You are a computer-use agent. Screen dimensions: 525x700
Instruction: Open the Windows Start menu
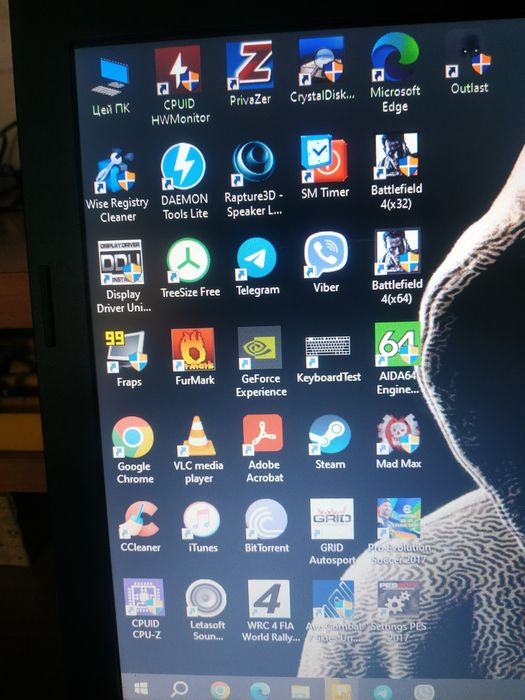pyautogui.click(x=142, y=688)
